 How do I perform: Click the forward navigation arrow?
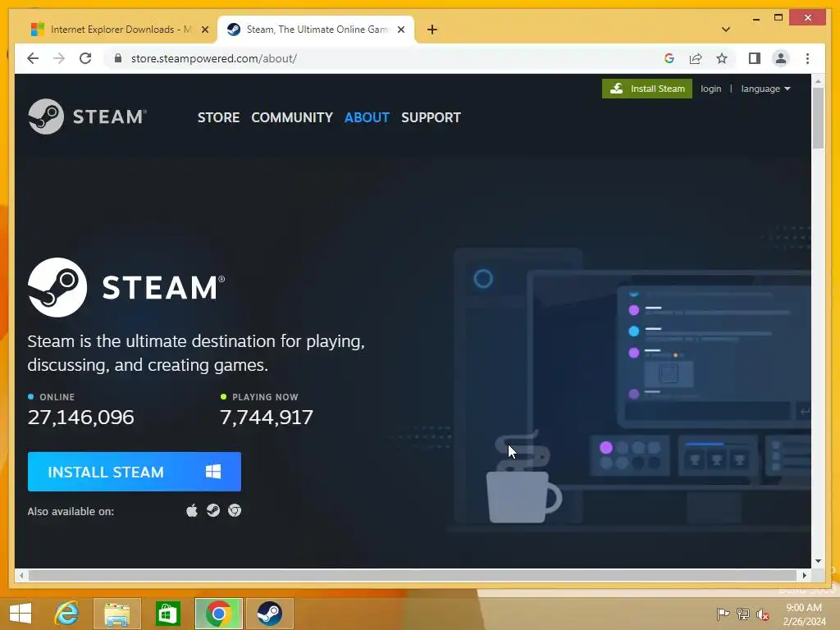click(59, 58)
